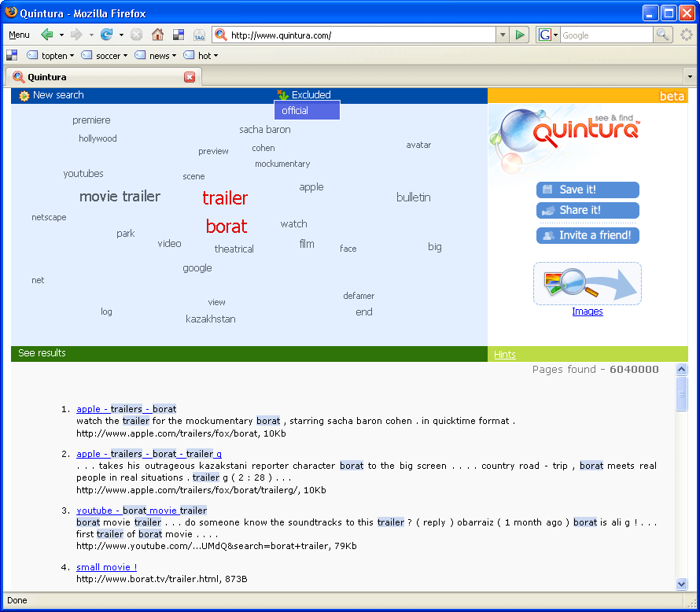The width and height of the screenshot is (700, 612).
Task: Open the Forward history dropdown arrow
Action: pos(91,35)
